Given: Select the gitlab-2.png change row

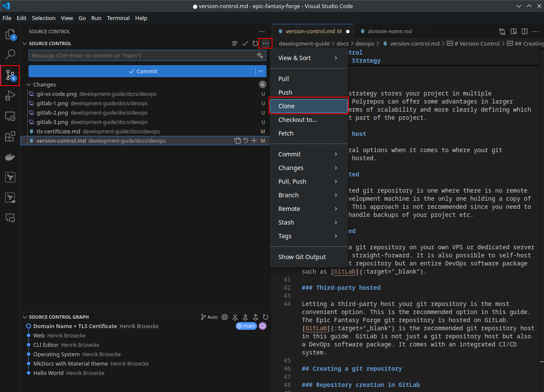Looking at the screenshot, I should click(146, 112).
